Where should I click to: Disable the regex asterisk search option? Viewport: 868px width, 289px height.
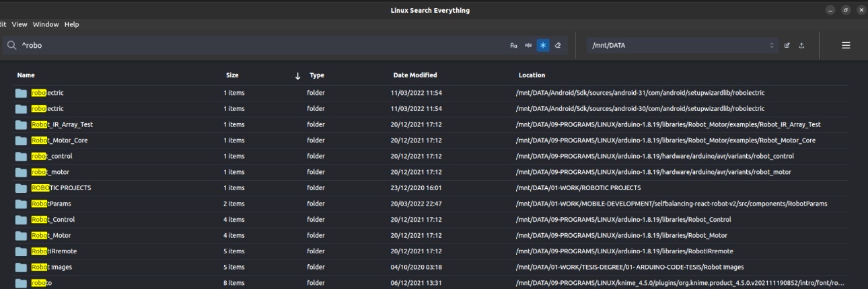(x=543, y=46)
